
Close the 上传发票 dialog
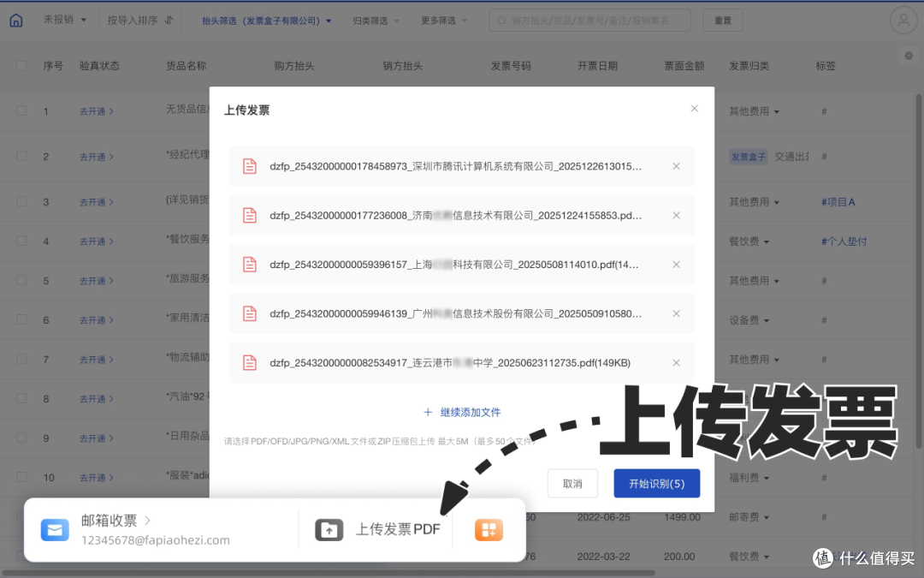coord(694,109)
